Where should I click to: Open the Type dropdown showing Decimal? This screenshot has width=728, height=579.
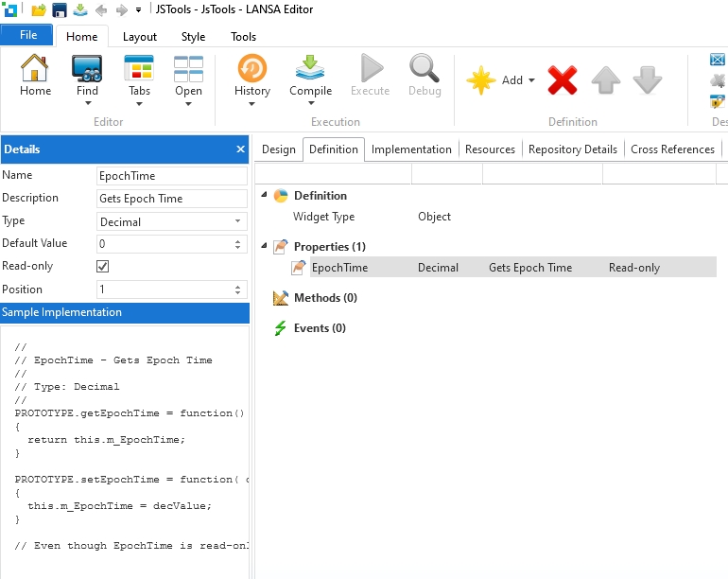click(172, 221)
